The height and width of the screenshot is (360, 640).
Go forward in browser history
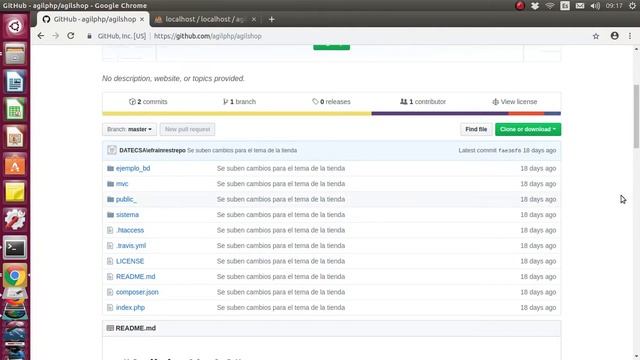(56, 36)
